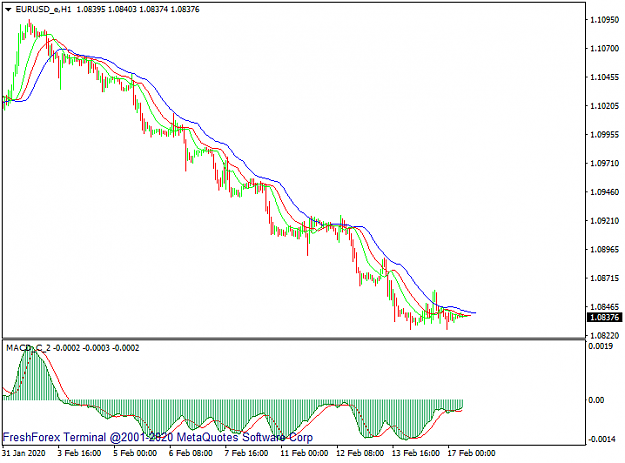The width and height of the screenshot is (625, 463).
Task: Click the 1.08465 price scale label
Action: click(605, 307)
